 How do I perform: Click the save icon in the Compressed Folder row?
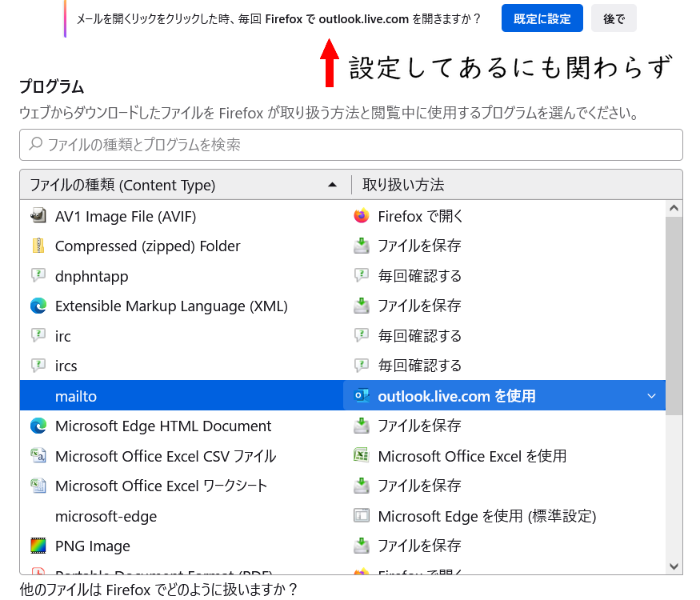click(x=362, y=246)
